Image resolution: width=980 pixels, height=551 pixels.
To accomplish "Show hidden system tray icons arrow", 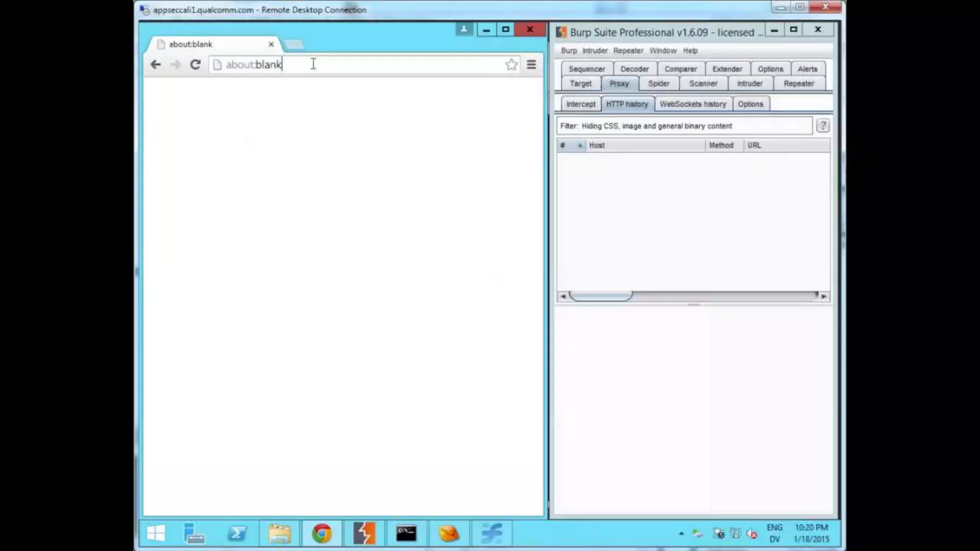I will tap(681, 533).
